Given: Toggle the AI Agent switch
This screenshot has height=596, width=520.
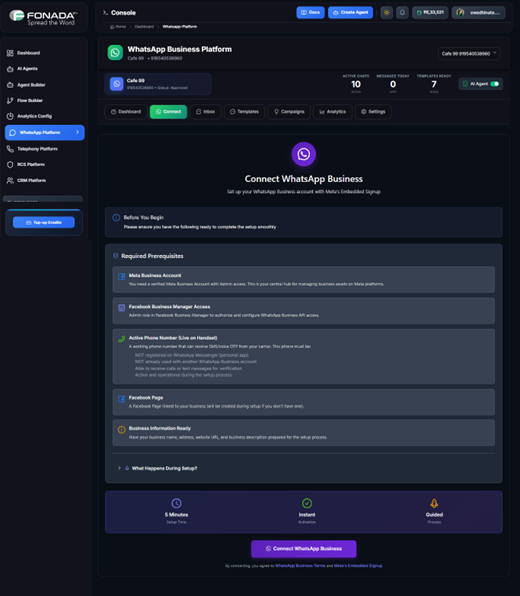Looking at the screenshot, I should click(495, 84).
